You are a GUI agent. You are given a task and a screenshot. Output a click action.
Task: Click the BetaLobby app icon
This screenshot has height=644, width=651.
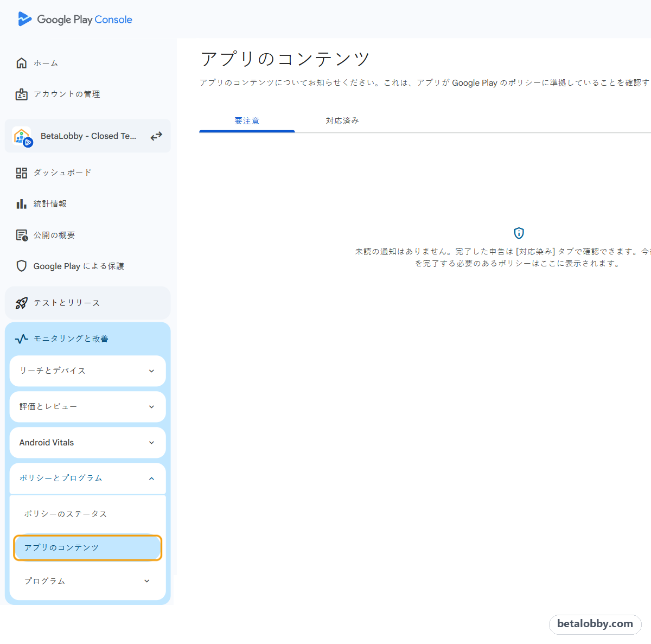click(x=23, y=136)
